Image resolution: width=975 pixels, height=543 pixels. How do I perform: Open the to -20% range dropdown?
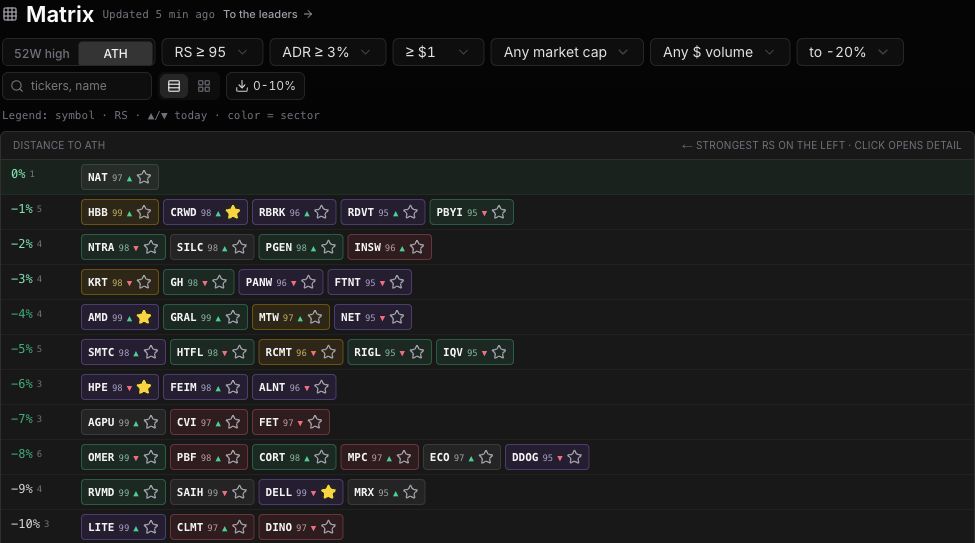850,52
